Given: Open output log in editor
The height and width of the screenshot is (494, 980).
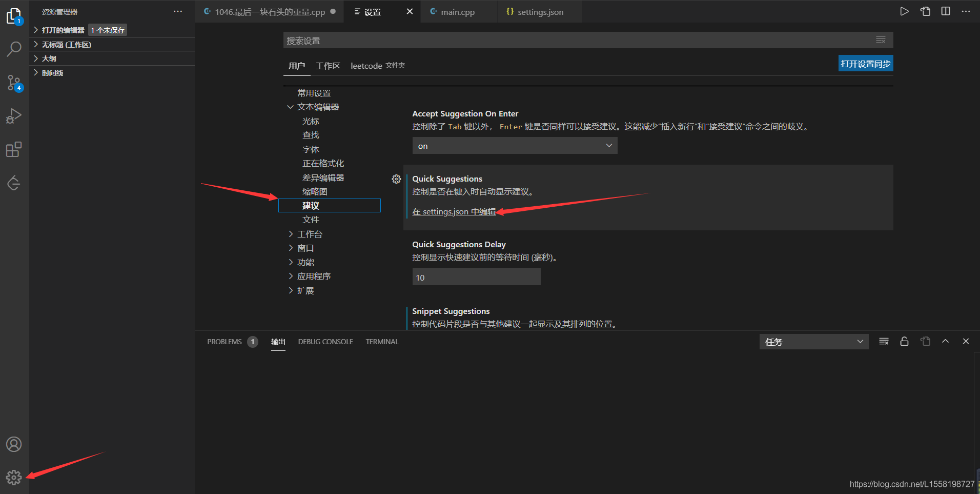Looking at the screenshot, I should pyautogui.click(x=925, y=342).
